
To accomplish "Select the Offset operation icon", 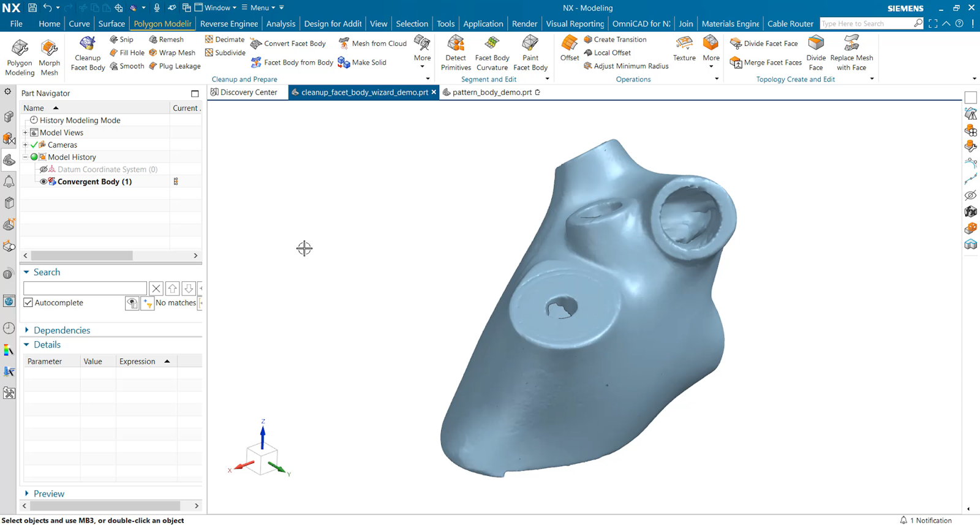I will point(569,44).
